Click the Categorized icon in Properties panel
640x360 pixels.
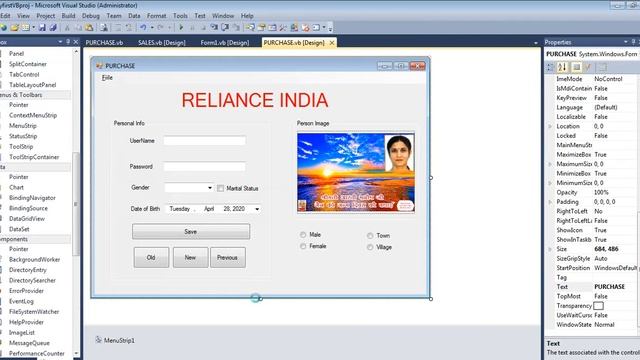coord(550,67)
